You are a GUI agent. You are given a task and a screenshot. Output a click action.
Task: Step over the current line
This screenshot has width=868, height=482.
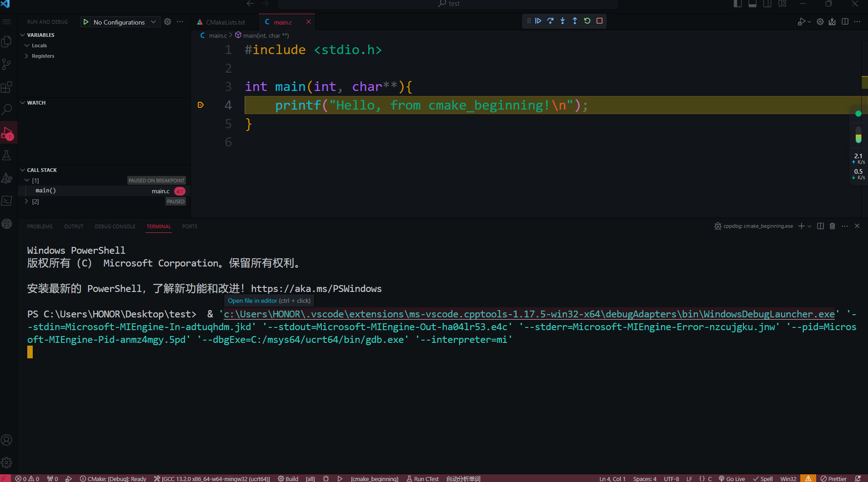550,21
